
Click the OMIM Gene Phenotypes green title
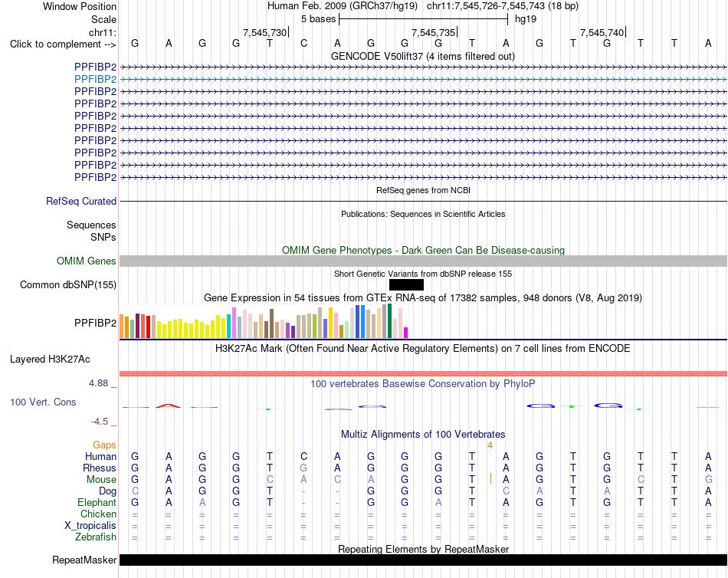coord(423,250)
